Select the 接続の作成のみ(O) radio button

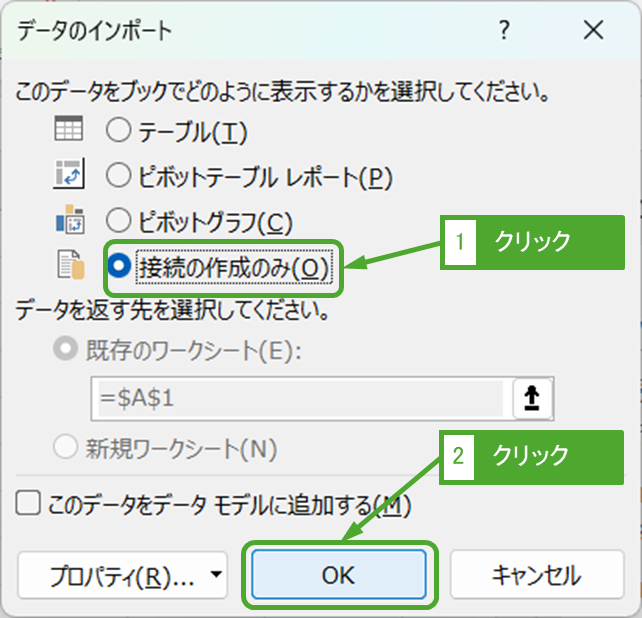coord(119,266)
